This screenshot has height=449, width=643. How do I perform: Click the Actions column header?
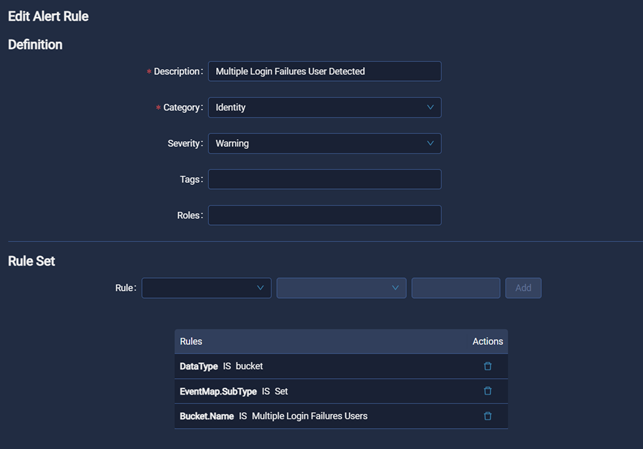coord(488,341)
